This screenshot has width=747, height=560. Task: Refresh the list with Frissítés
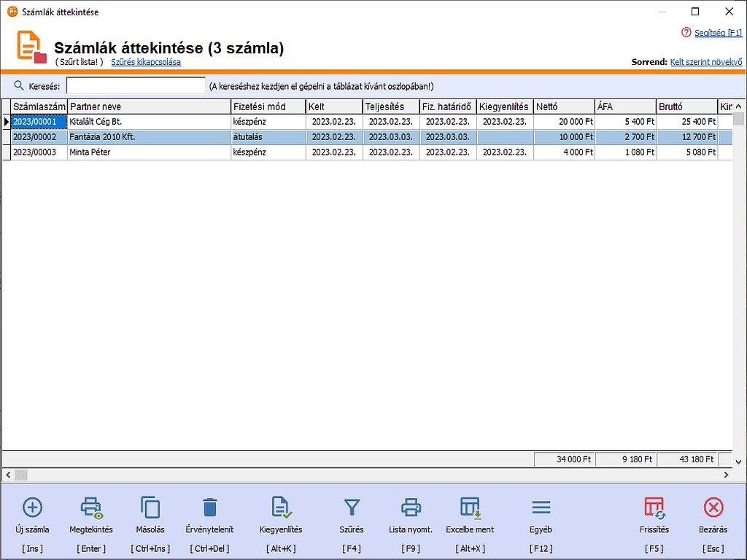654,507
